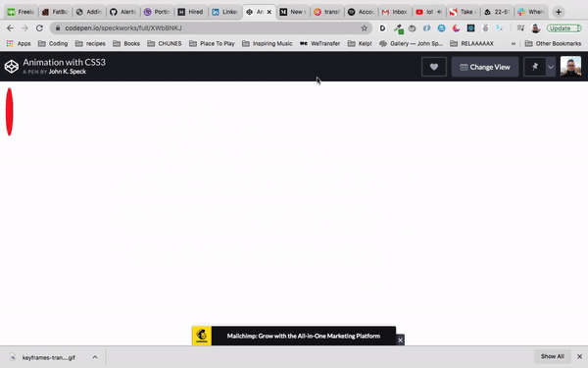Image resolution: width=588 pixels, height=368 pixels.
Task: Expand the download item options chevron
Action: [95, 357]
